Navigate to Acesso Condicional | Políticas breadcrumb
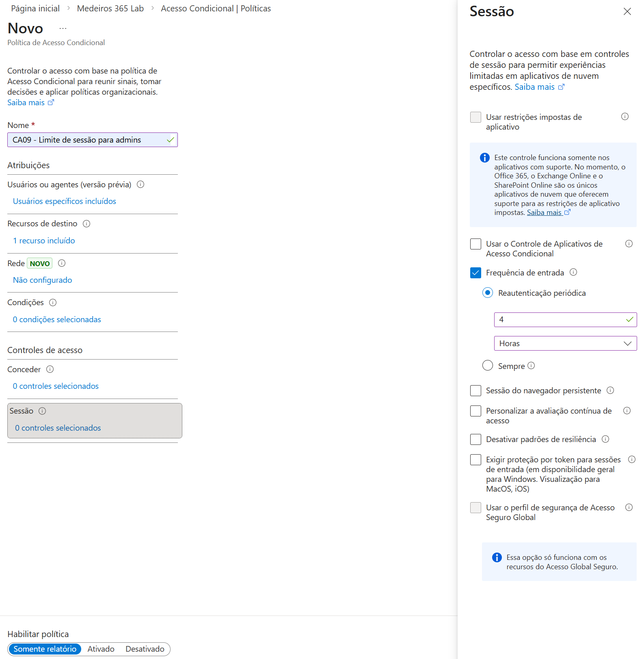The image size is (644, 659). pyautogui.click(x=216, y=9)
